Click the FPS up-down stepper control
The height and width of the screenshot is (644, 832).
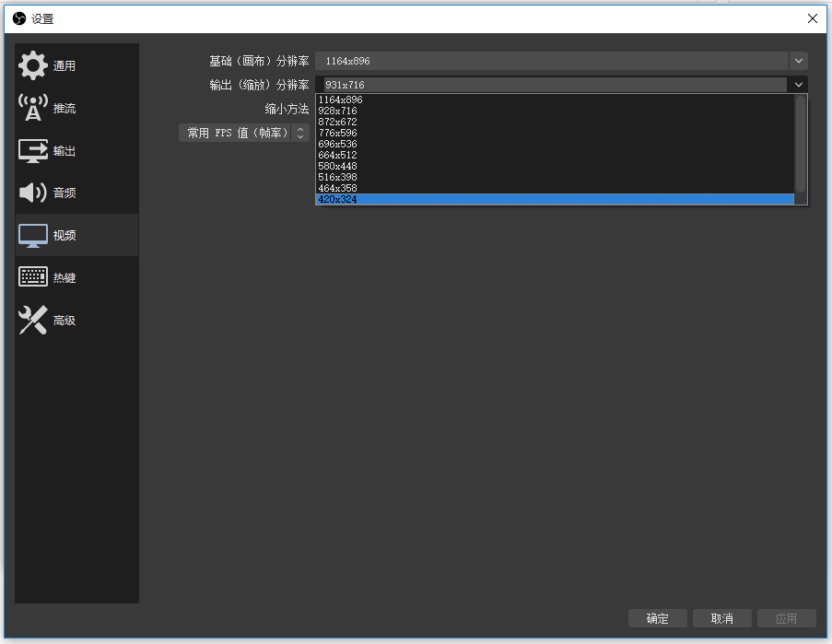(x=300, y=133)
